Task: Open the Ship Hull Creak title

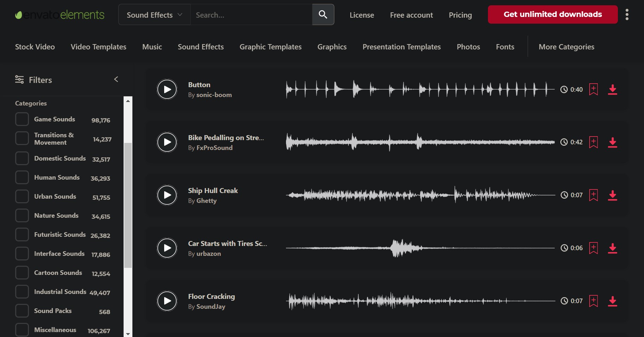Action: 213,191
